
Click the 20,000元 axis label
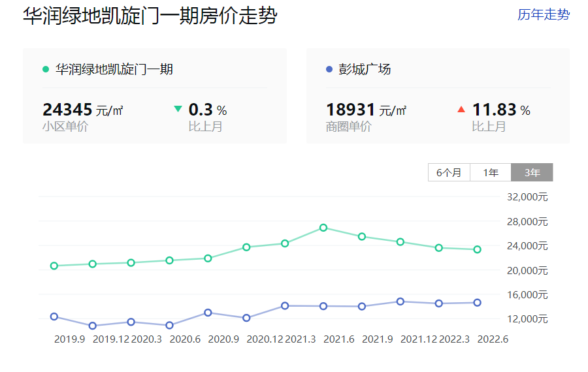(527, 270)
